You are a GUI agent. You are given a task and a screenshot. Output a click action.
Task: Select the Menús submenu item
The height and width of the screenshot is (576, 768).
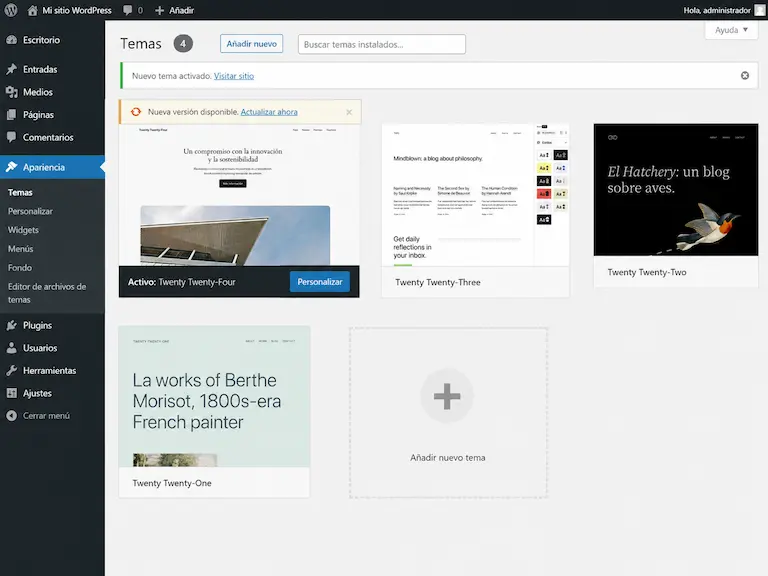pyautogui.click(x=21, y=249)
